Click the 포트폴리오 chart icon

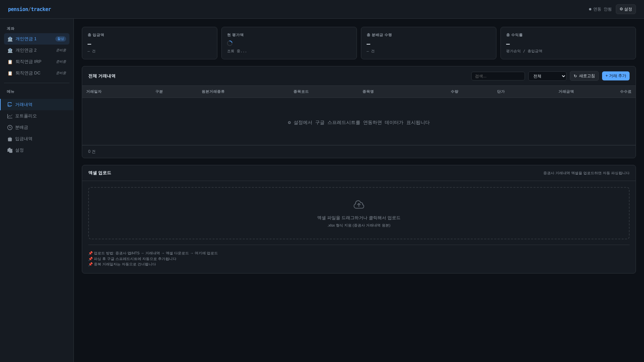click(x=10, y=116)
